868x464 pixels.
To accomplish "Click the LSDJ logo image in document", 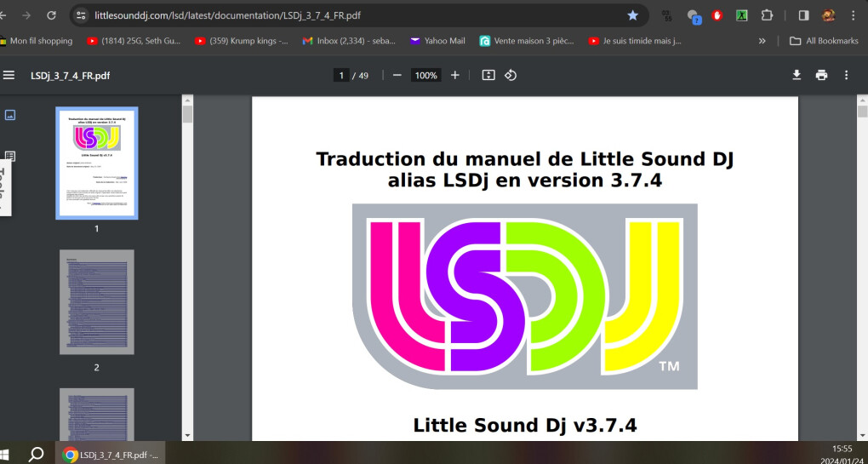I will [x=525, y=296].
